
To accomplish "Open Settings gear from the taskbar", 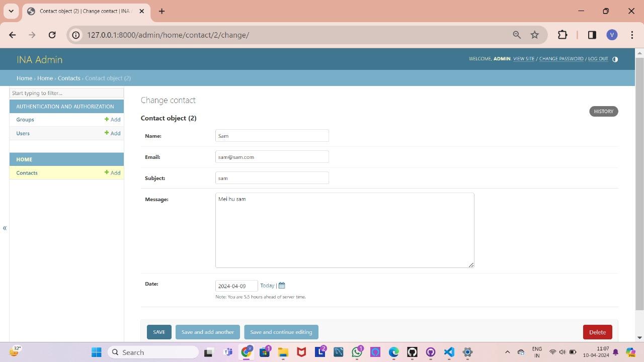I will [467, 352].
